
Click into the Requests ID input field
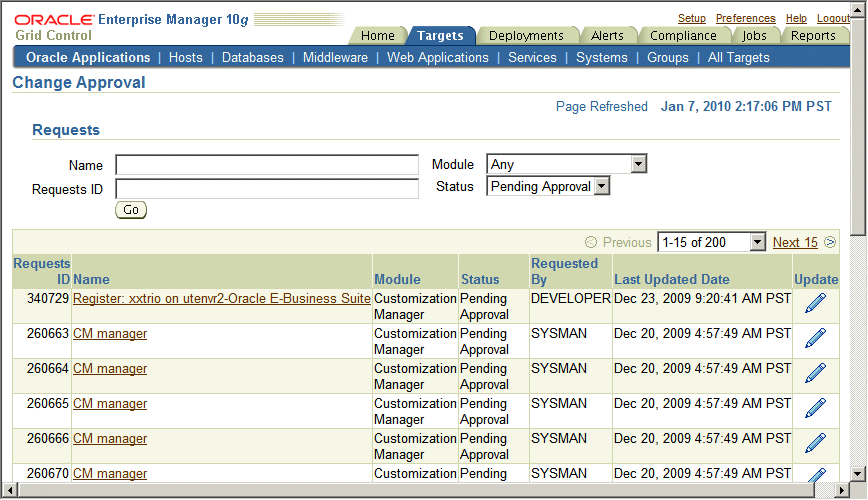coord(267,189)
